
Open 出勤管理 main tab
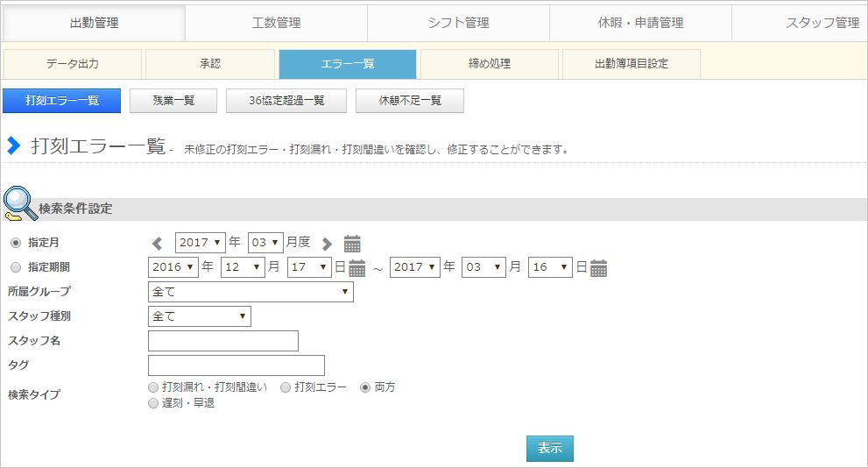94,24
